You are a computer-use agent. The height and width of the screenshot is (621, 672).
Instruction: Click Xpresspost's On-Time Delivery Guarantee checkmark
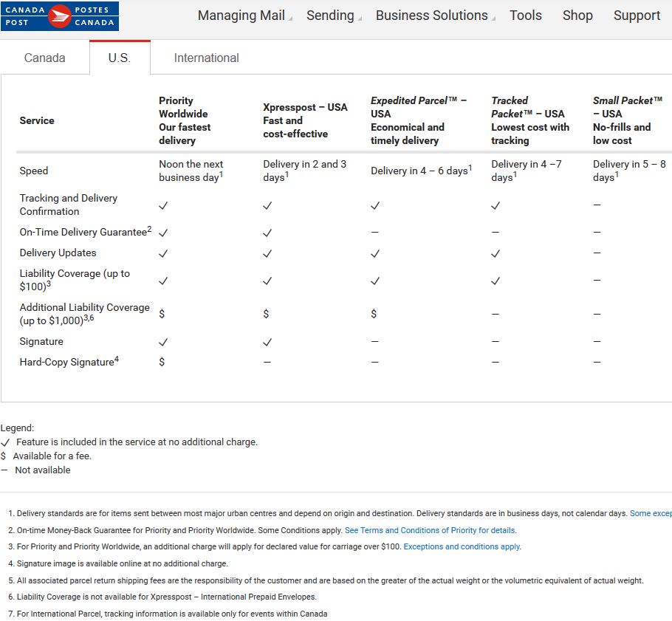point(267,233)
